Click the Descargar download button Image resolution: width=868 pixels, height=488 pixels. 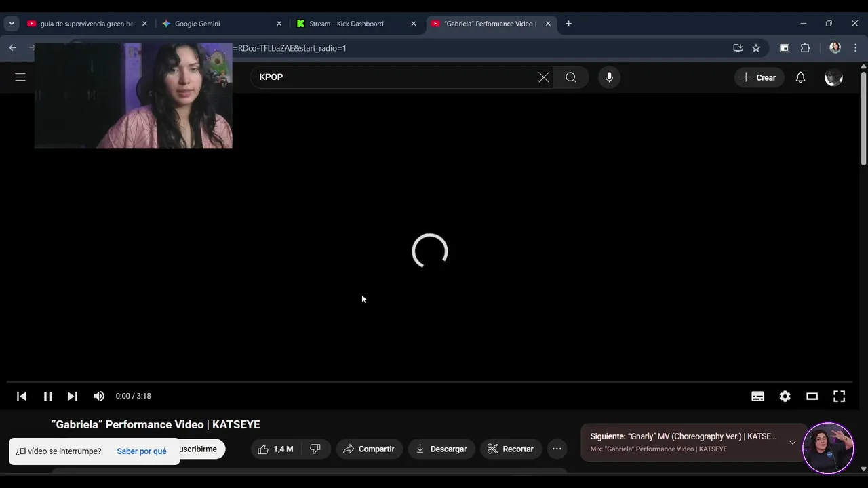pyautogui.click(x=441, y=449)
